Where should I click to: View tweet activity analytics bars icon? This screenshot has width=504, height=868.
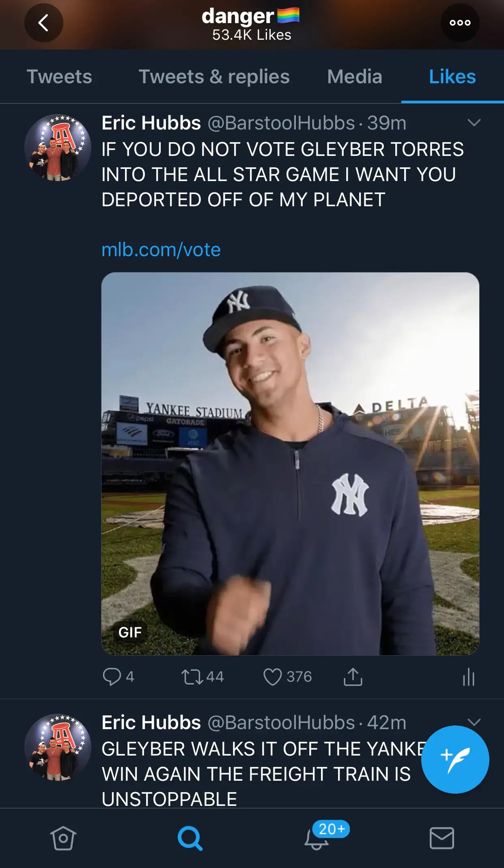(x=469, y=677)
